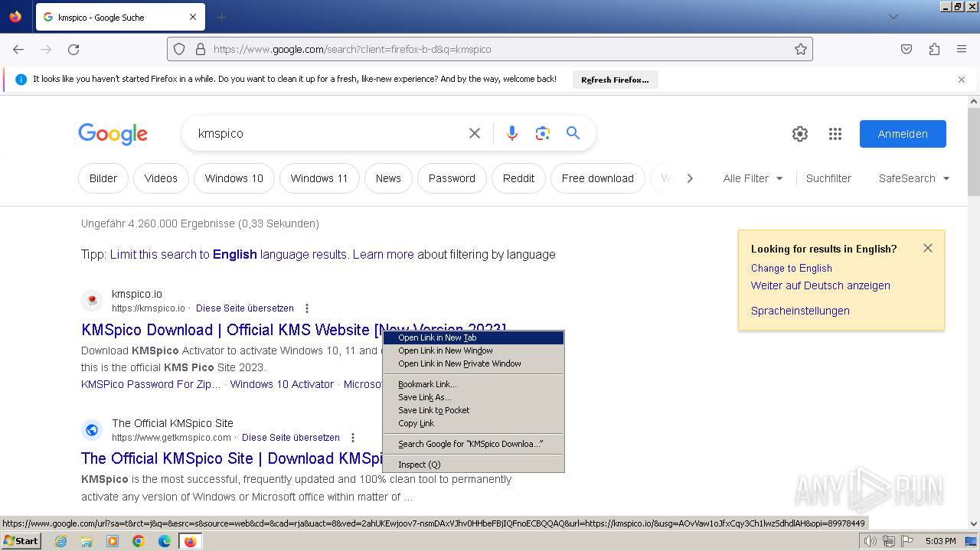Open the Extensions puzzle icon
980x551 pixels.
[934, 49]
